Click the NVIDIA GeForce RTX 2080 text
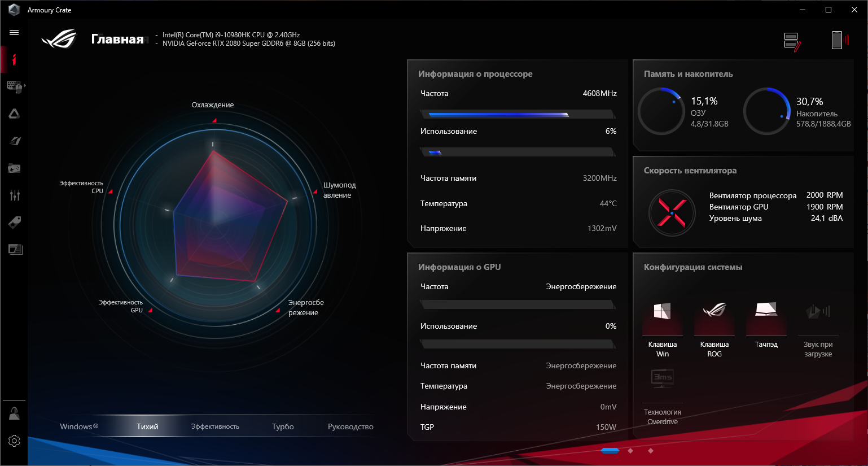The height and width of the screenshot is (466, 868). coord(248,43)
